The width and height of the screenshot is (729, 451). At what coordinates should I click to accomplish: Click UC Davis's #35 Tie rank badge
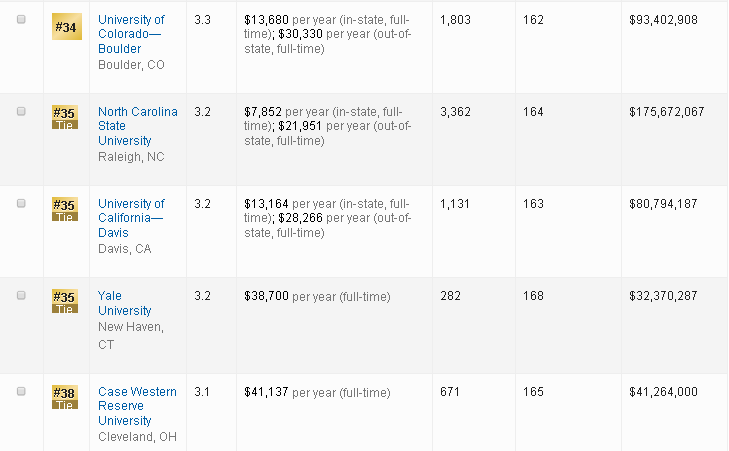click(x=65, y=210)
